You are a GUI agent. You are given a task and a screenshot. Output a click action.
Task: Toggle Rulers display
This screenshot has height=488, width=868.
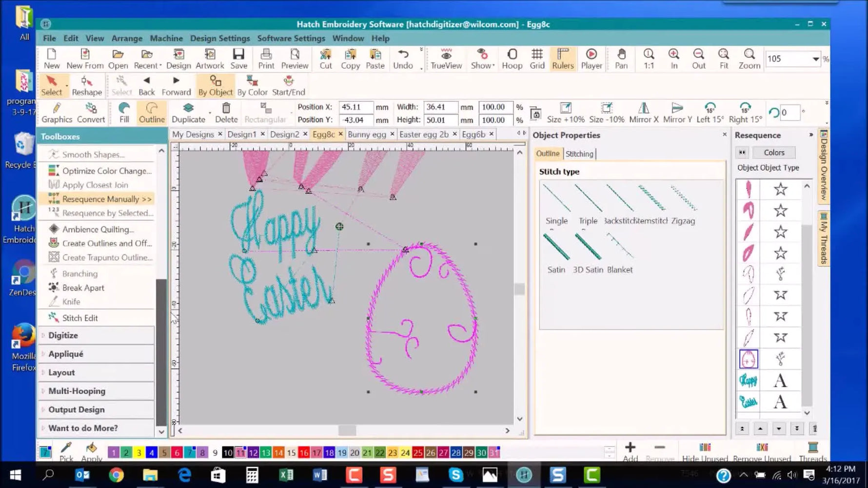click(563, 59)
